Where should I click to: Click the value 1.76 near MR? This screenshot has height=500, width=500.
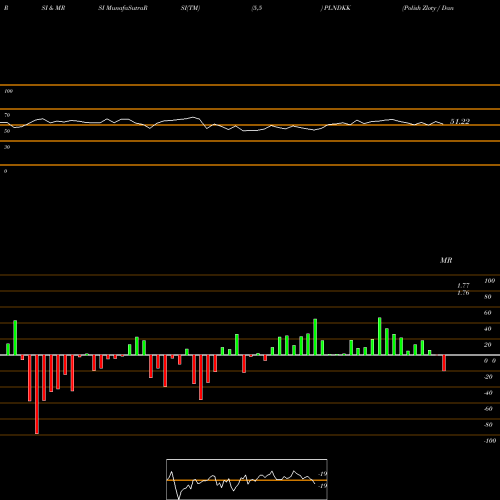463,293
